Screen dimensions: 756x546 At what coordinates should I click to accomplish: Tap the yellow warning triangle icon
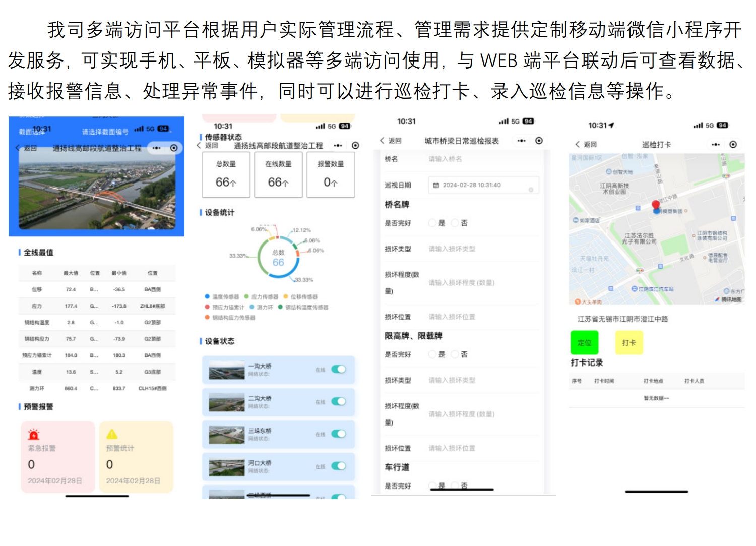[x=112, y=434]
